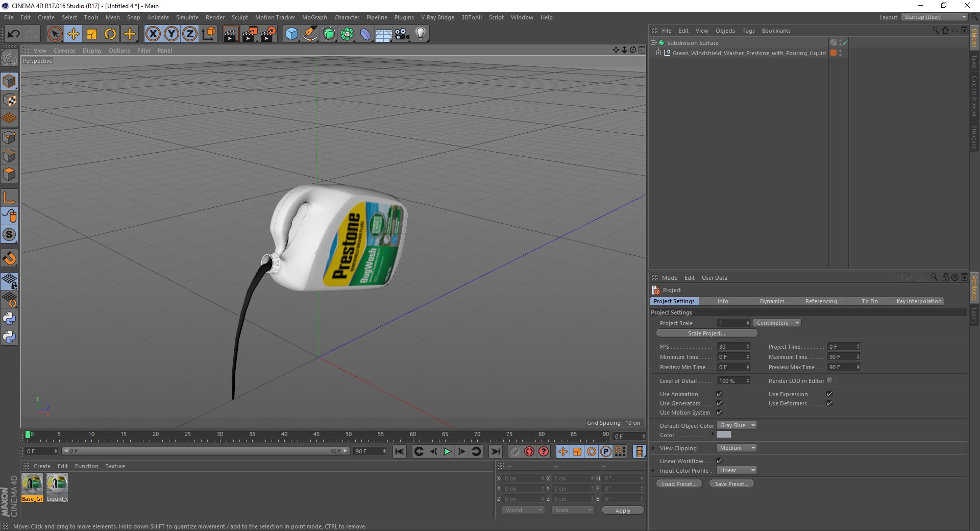This screenshot has width=980, height=531.
Task: Add a Camera object
Action: coord(402,34)
